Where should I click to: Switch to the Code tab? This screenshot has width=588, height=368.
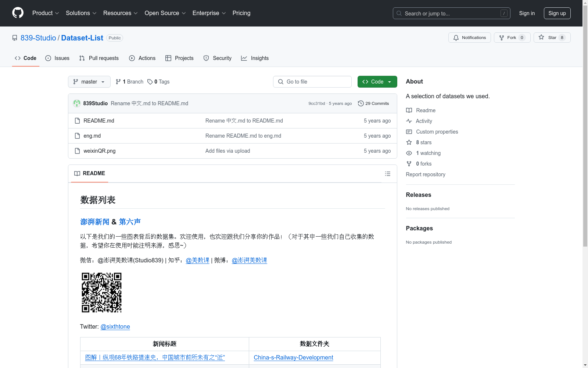tap(26, 58)
